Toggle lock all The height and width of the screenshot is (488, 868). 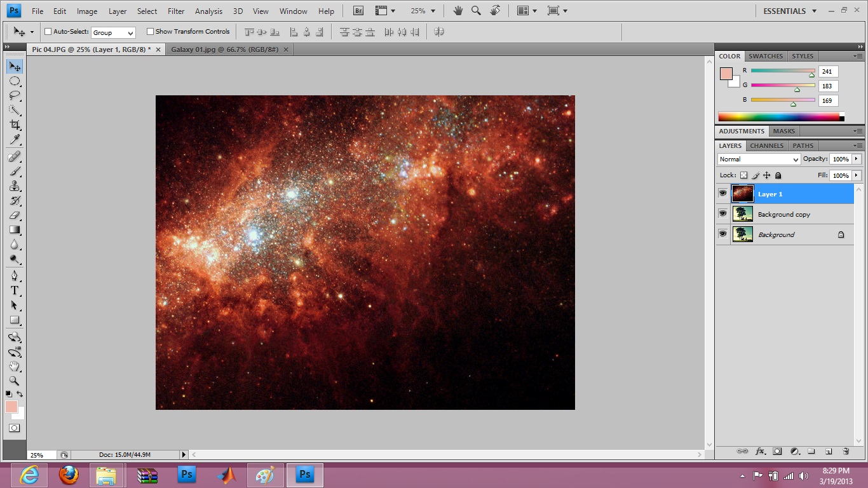[778, 175]
